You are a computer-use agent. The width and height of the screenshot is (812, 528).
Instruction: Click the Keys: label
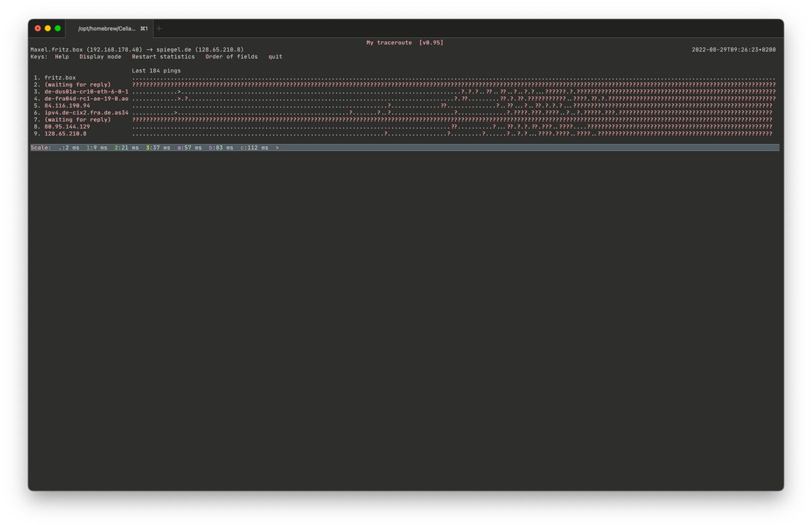pyautogui.click(x=39, y=57)
